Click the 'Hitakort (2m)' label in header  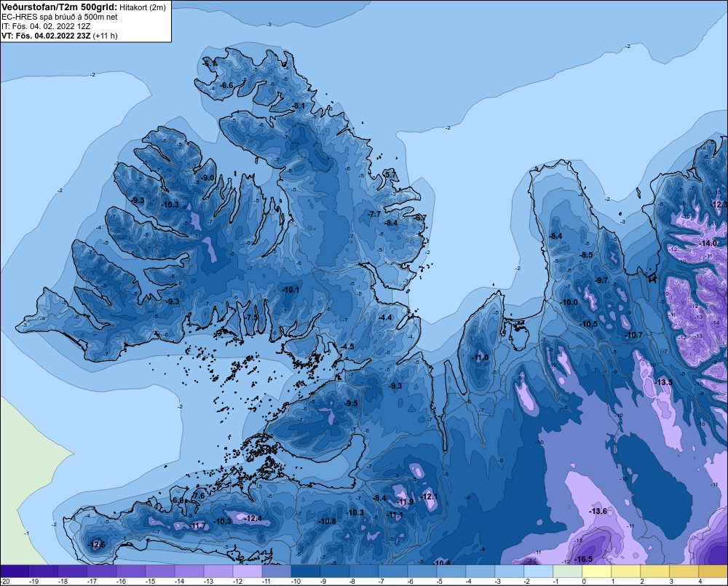(143, 7)
